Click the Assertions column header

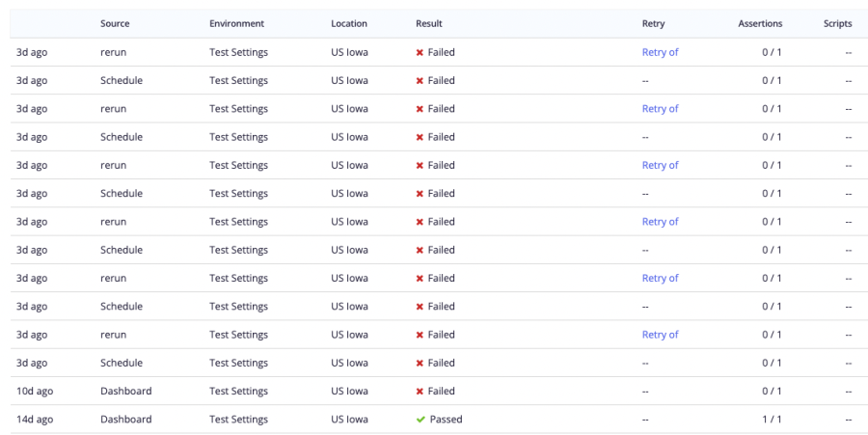(x=760, y=23)
